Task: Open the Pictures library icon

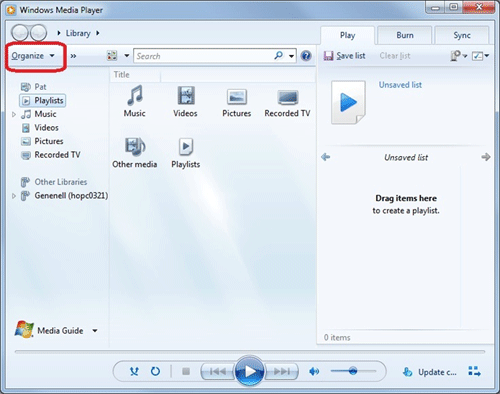Action: click(237, 103)
